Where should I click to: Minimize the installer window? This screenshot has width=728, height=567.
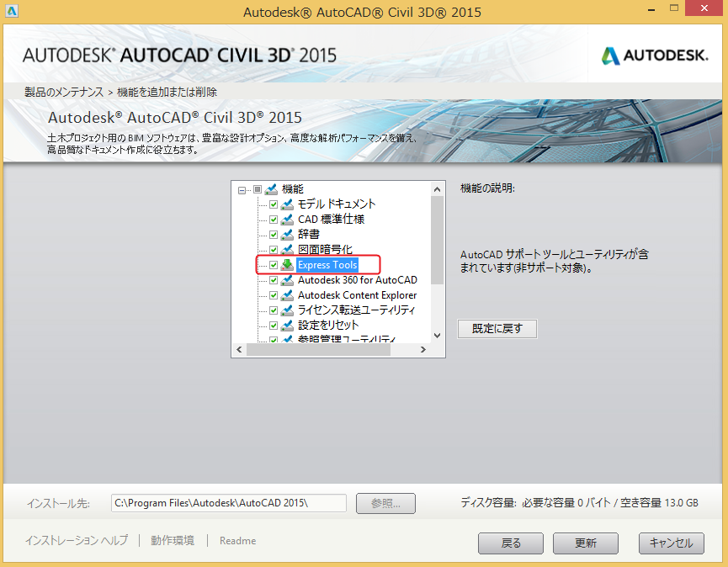click(651, 9)
